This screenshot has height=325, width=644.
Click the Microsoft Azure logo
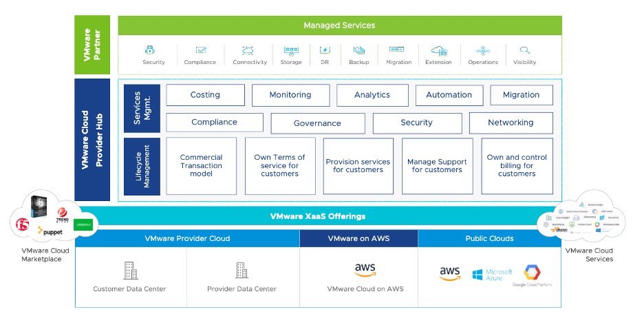pos(492,275)
